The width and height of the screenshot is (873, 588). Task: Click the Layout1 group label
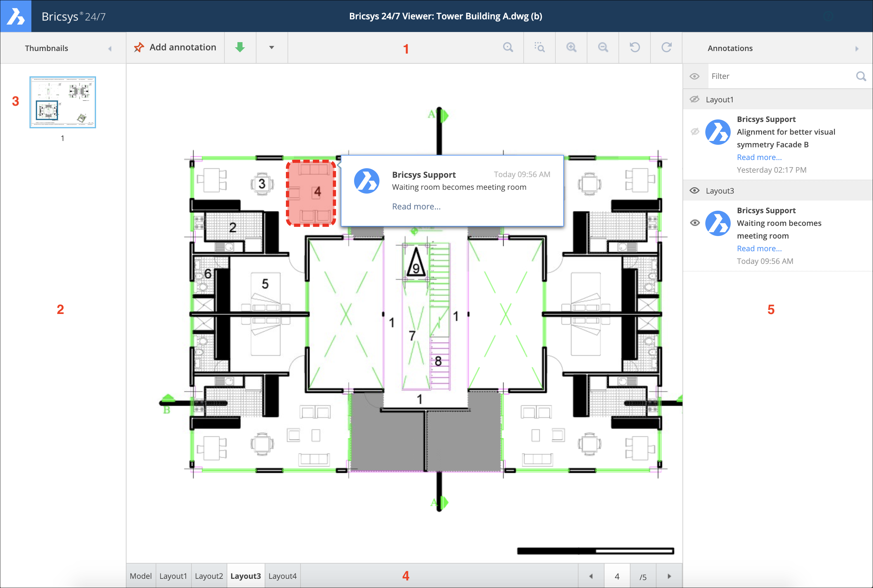click(x=719, y=99)
